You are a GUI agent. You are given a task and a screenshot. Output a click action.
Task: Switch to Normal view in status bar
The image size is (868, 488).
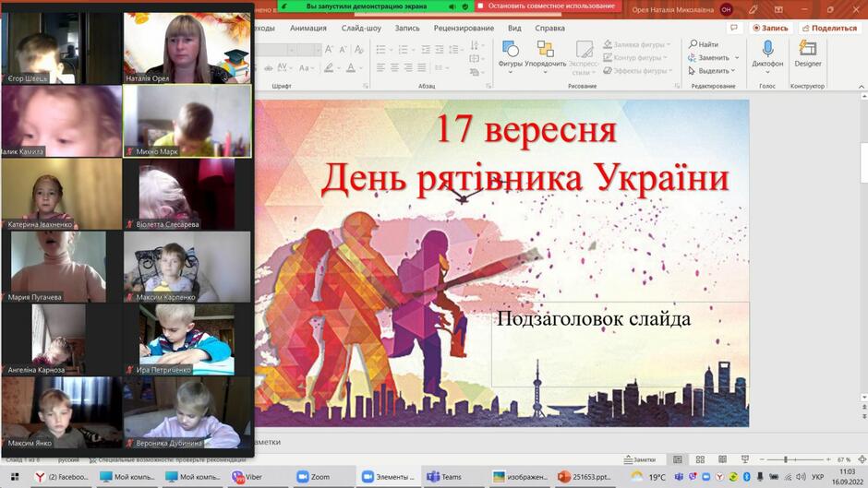click(678, 459)
